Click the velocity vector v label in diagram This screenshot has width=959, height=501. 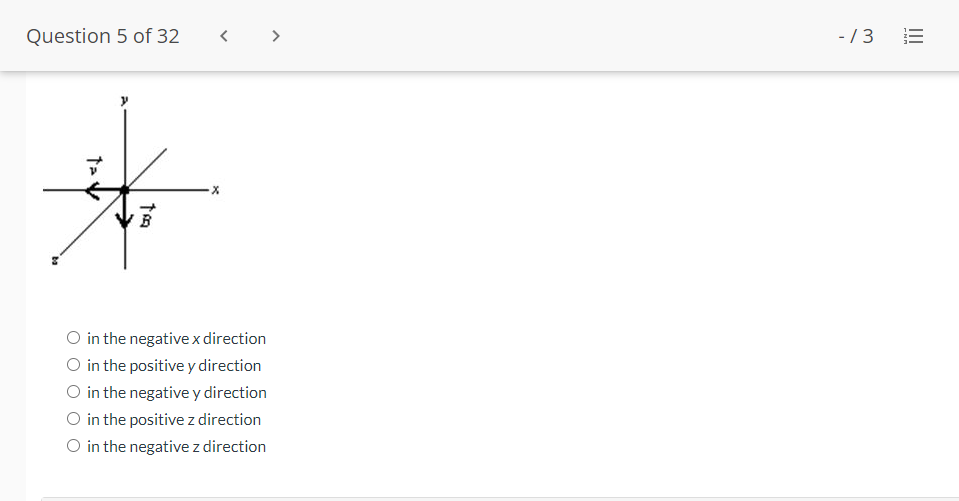(94, 166)
